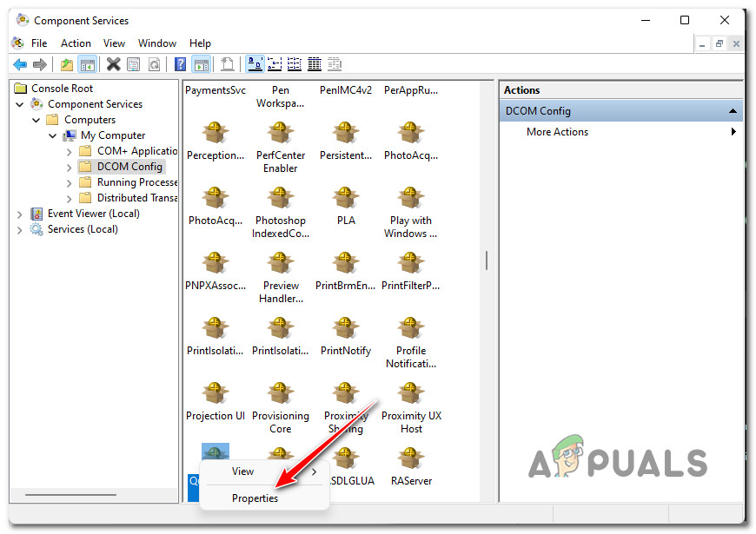
Task: Toggle Show/Hide Console Tree icon
Action: pyautogui.click(x=87, y=64)
